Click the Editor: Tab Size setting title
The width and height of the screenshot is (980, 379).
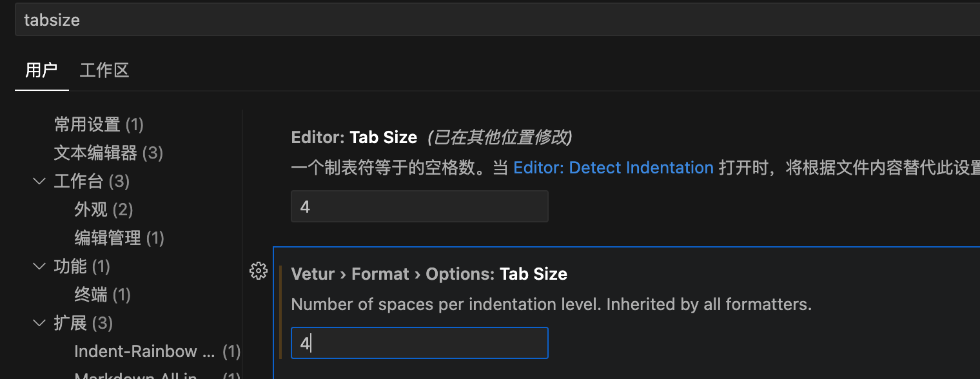pyautogui.click(x=354, y=137)
